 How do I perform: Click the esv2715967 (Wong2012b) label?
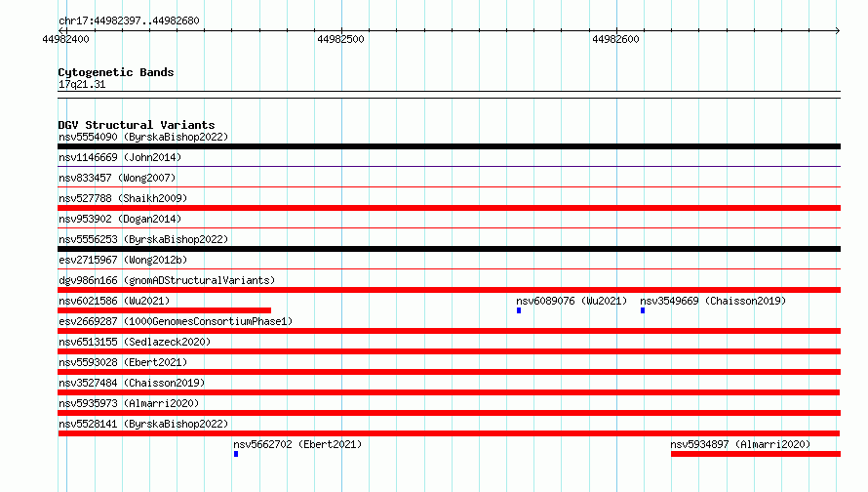tap(123, 260)
